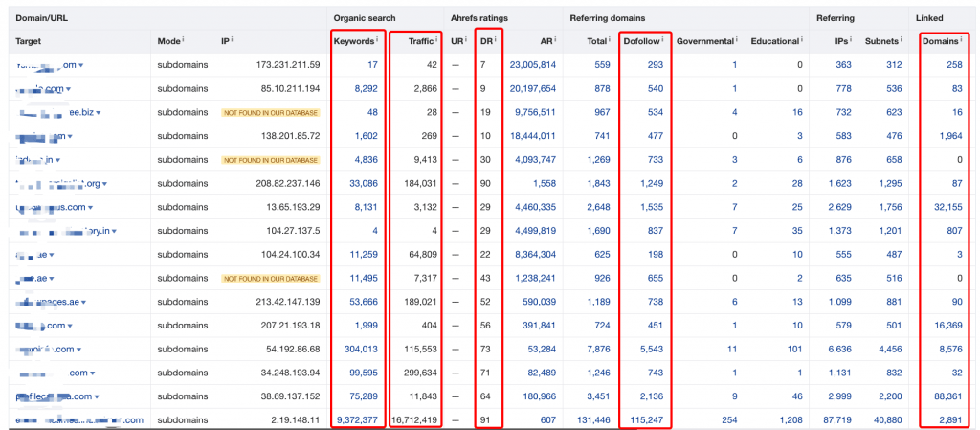Click info icon next to Subnets header
980x430 pixels.
coord(902,40)
